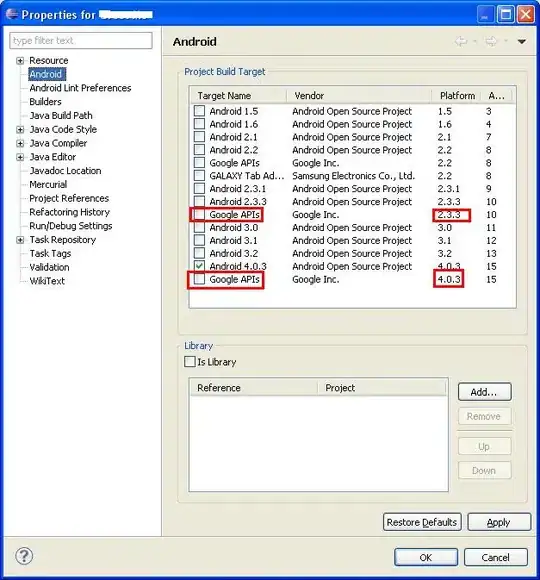Uncheck the Android 4.0.3 target checkbox

199,266
